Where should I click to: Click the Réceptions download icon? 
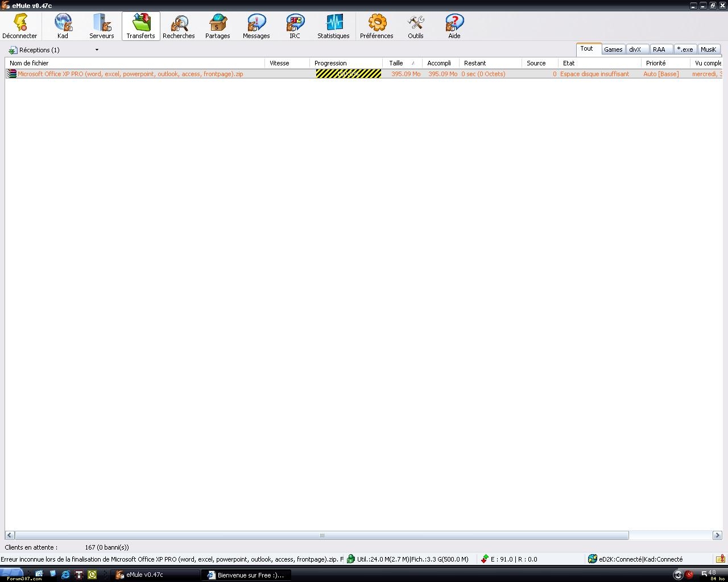click(13, 50)
